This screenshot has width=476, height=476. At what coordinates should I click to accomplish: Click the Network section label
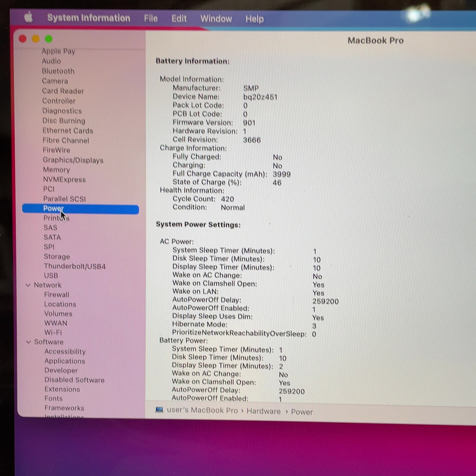48,285
